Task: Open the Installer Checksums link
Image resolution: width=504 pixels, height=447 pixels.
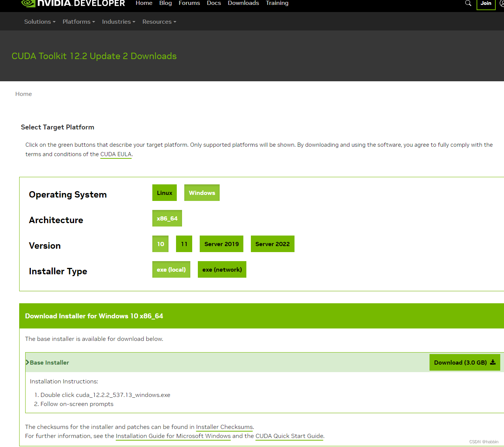Action: pos(225,427)
